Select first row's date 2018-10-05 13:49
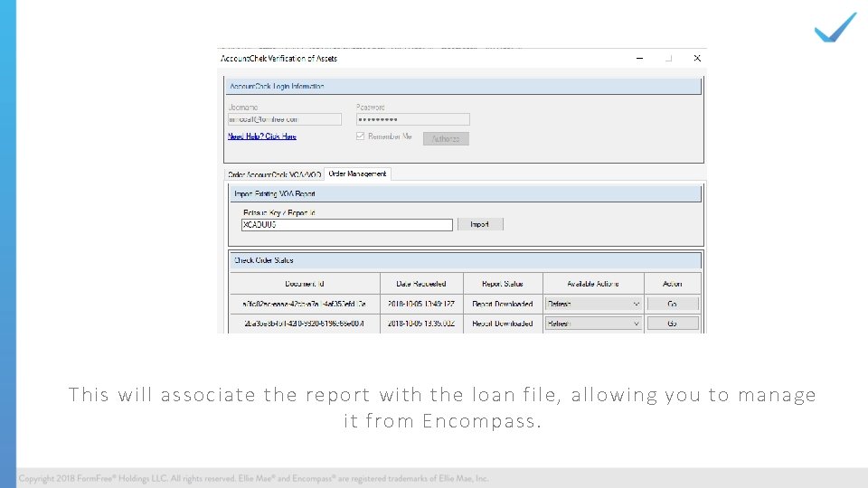Viewport: 868px width, 488px height. tap(421, 304)
